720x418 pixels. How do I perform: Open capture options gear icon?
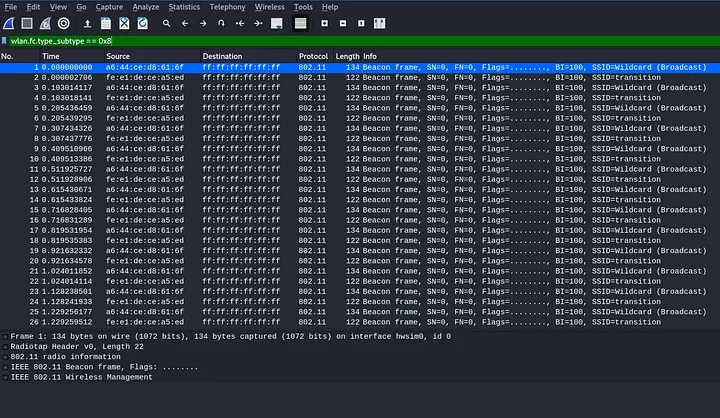pyautogui.click(x=64, y=22)
